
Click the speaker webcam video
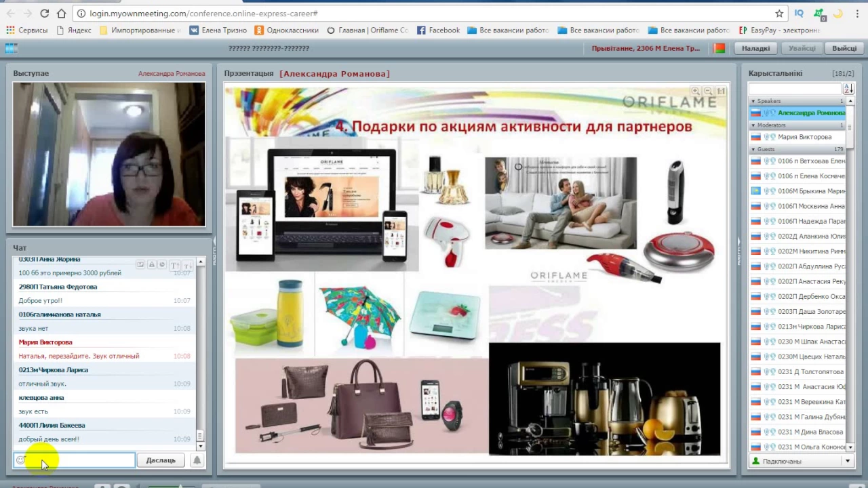click(108, 154)
